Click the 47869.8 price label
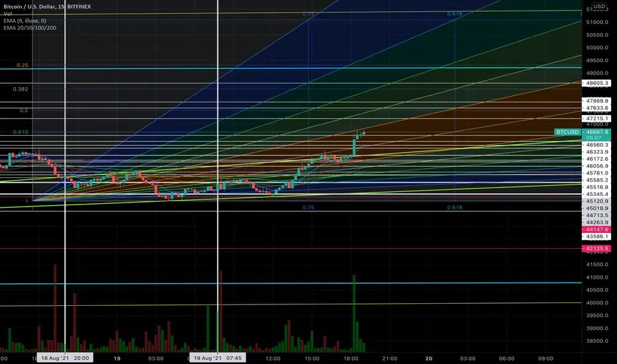Viewport: 617px width, 364px height. [596, 101]
